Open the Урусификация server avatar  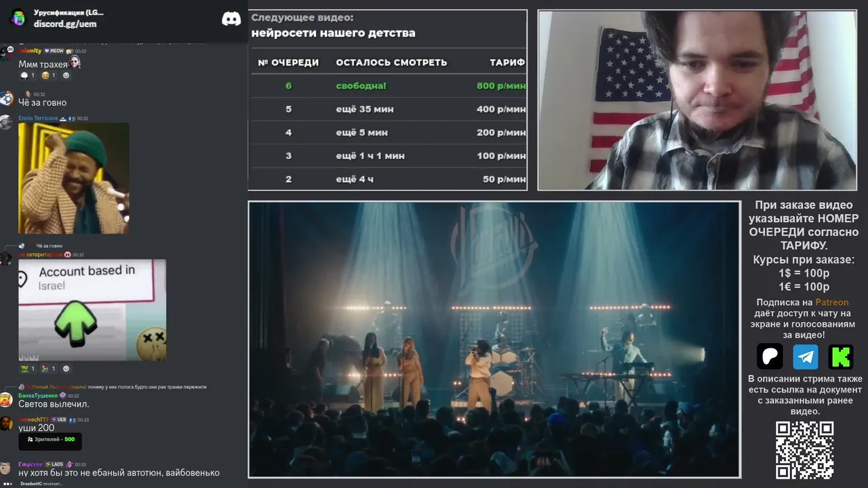pyautogui.click(x=18, y=18)
